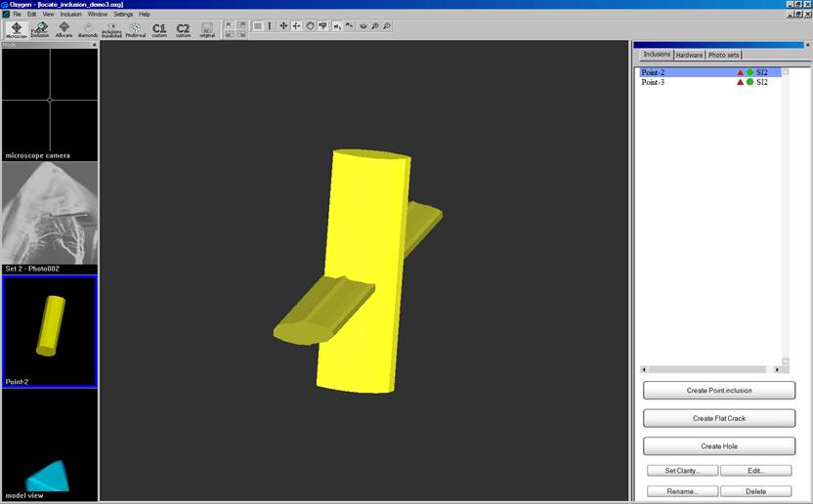
Task: Open the Settings menu
Action: pyautogui.click(x=123, y=15)
